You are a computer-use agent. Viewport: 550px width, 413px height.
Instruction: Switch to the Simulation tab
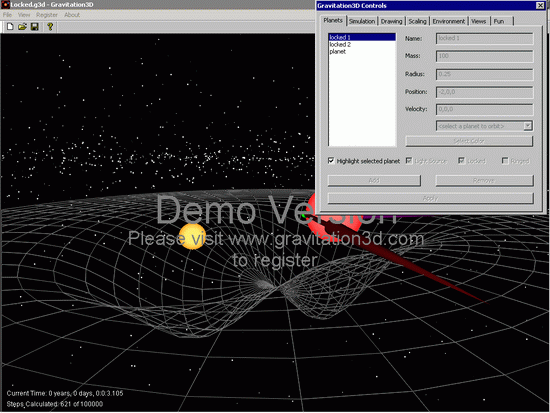[362, 21]
